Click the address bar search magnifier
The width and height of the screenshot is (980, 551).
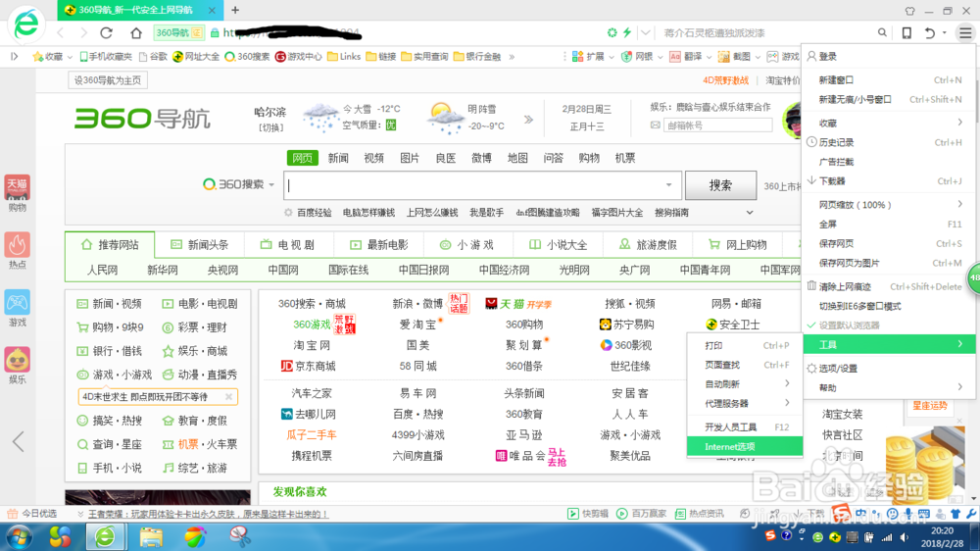[x=882, y=32]
